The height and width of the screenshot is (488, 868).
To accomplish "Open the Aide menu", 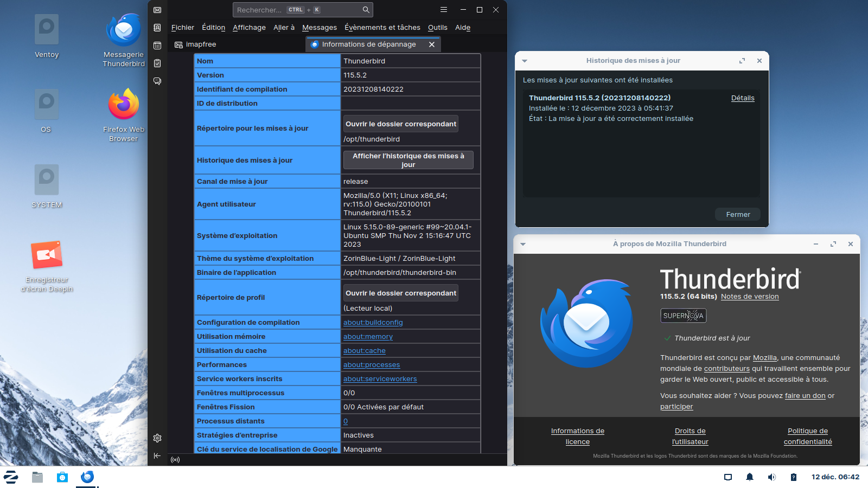I will tap(463, 28).
